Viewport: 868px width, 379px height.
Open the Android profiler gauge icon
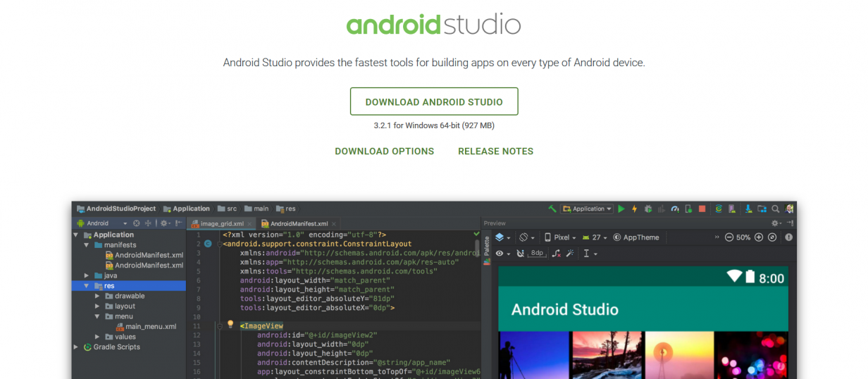click(x=675, y=209)
